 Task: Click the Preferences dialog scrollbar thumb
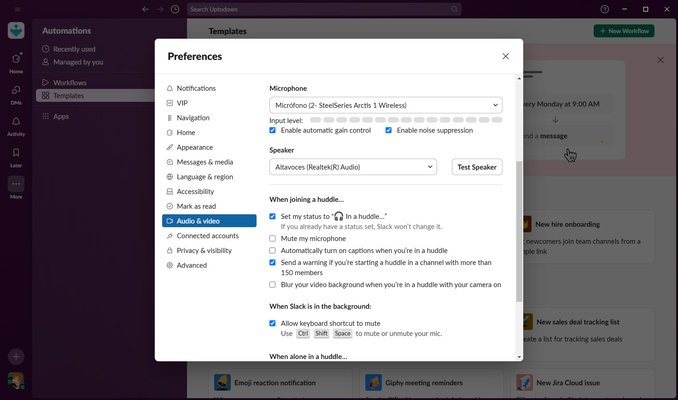[519, 231]
